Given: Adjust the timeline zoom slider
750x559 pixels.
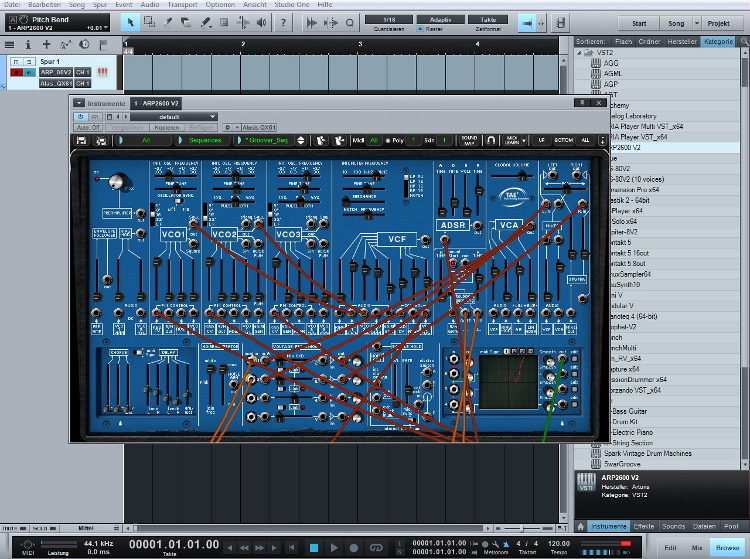Looking at the screenshot, I should click(x=523, y=528).
